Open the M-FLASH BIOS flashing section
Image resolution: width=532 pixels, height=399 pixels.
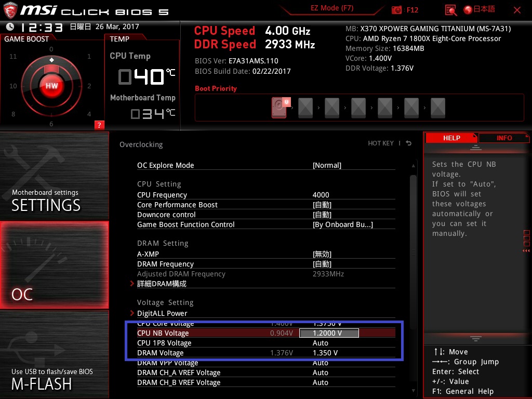tap(54, 354)
